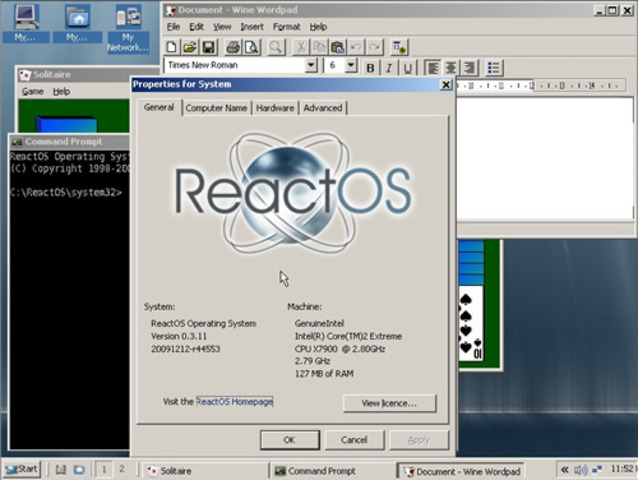Switch to virtual desktop 1
Image resolution: width=638 pixels, height=480 pixels.
pyautogui.click(x=104, y=470)
